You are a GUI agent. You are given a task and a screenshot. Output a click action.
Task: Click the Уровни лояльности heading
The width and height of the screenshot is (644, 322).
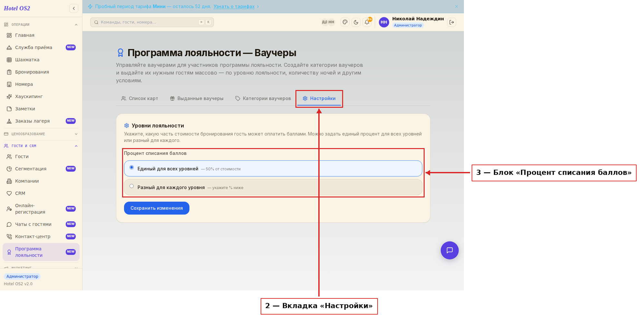[158, 126]
